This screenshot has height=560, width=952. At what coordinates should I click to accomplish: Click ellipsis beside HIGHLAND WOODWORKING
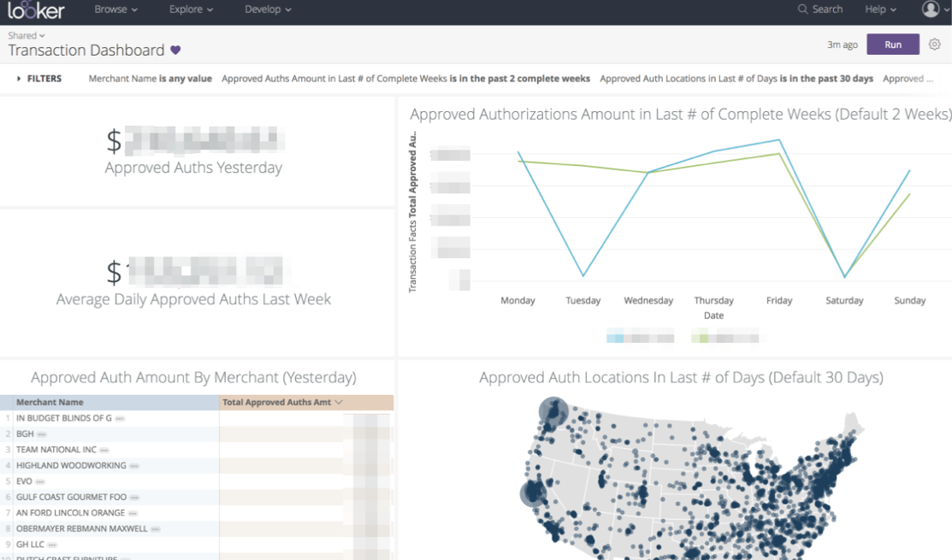(134, 466)
